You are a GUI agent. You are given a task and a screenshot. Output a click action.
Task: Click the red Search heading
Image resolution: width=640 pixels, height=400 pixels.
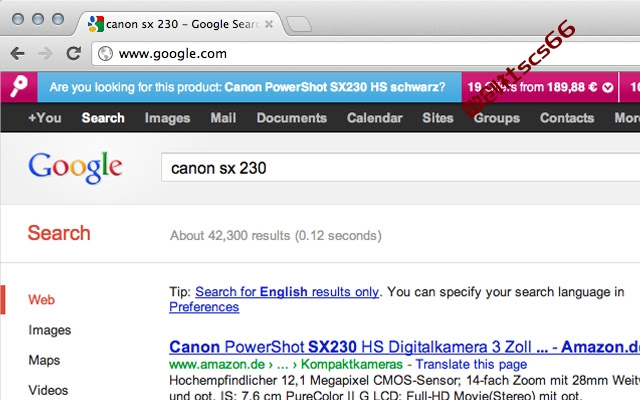coord(59,233)
